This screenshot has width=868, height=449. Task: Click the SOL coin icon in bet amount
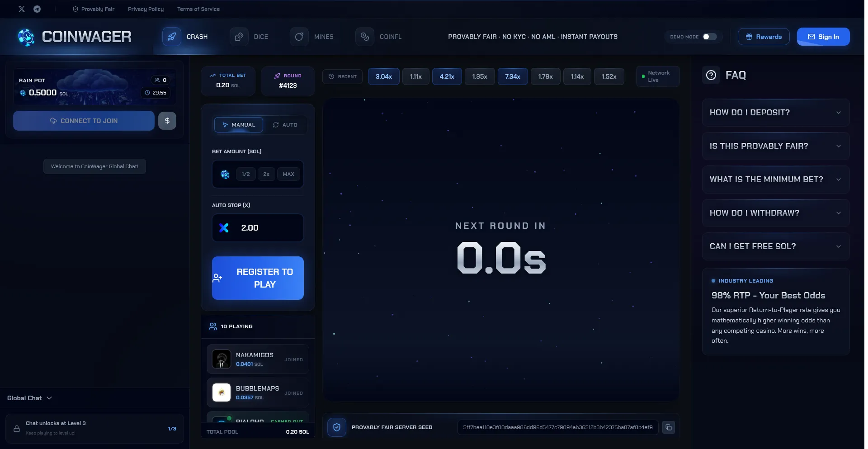coord(225,174)
